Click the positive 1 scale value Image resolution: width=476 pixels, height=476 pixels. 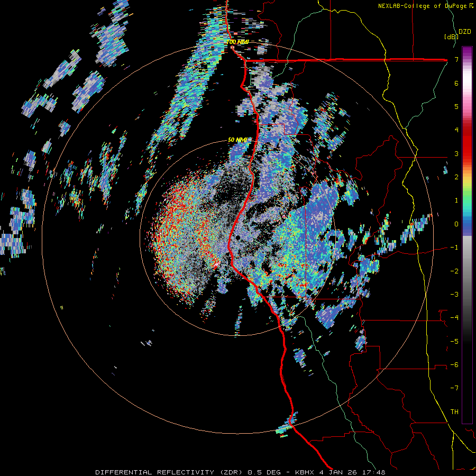pyautogui.click(x=456, y=200)
